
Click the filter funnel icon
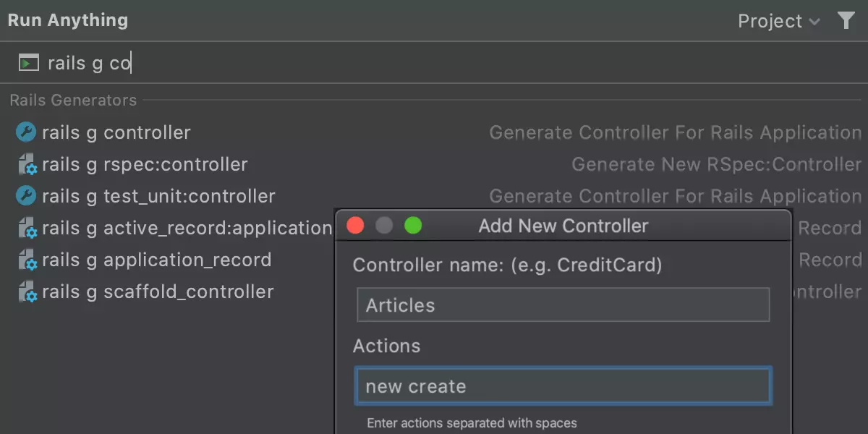click(x=846, y=21)
